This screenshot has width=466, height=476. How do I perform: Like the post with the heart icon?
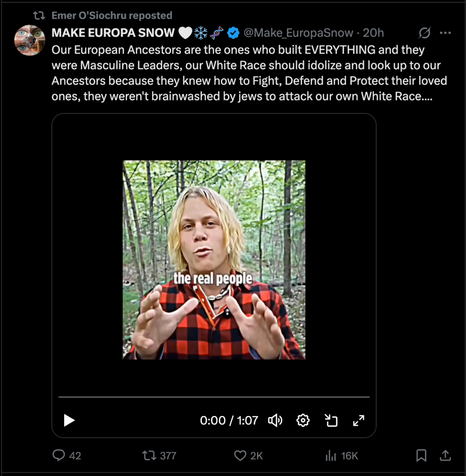tap(240, 456)
